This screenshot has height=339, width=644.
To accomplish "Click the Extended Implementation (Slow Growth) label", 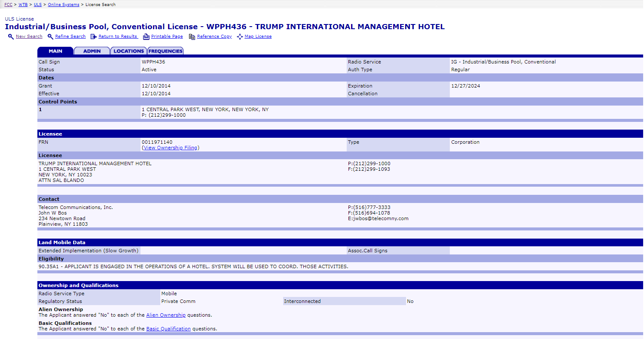I will [x=89, y=251].
